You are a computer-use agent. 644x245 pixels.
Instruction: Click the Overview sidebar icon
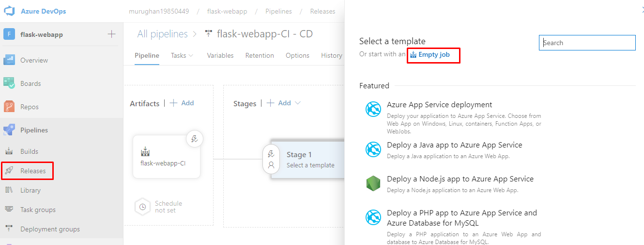click(x=9, y=60)
